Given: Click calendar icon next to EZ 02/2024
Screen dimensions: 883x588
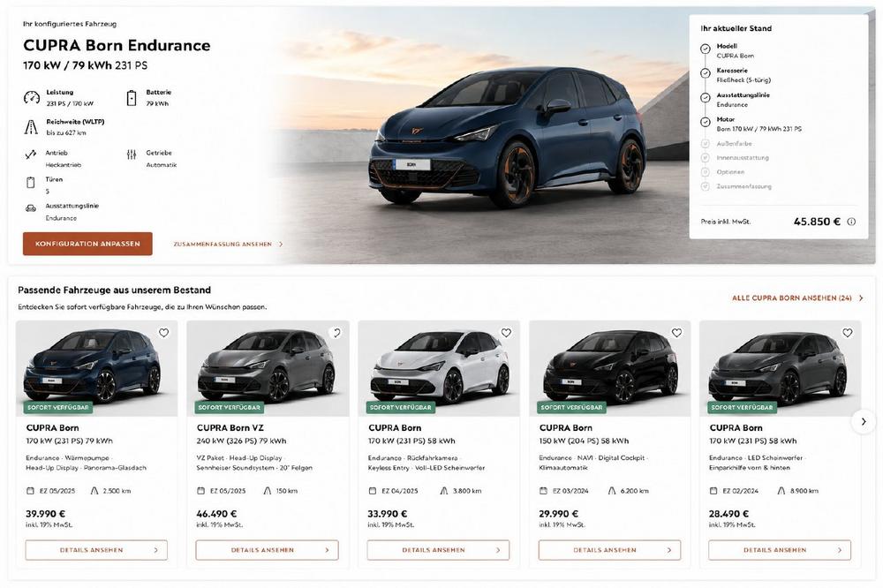Looking at the screenshot, I should click(x=713, y=491).
